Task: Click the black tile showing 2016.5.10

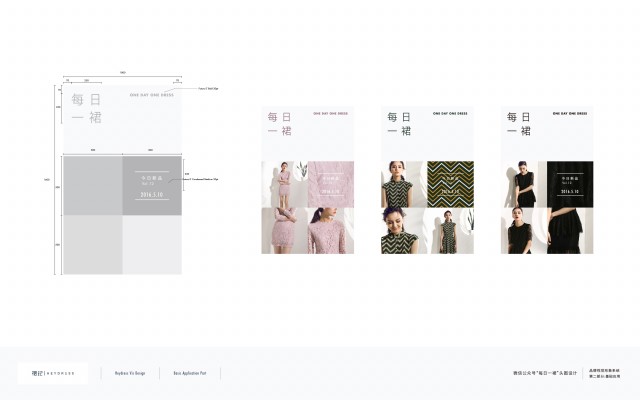Action: [x=570, y=184]
